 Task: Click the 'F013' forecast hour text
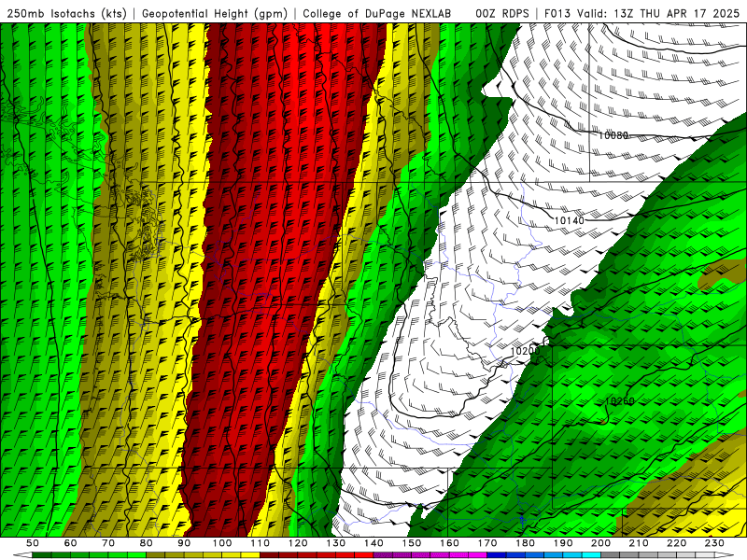557,14
